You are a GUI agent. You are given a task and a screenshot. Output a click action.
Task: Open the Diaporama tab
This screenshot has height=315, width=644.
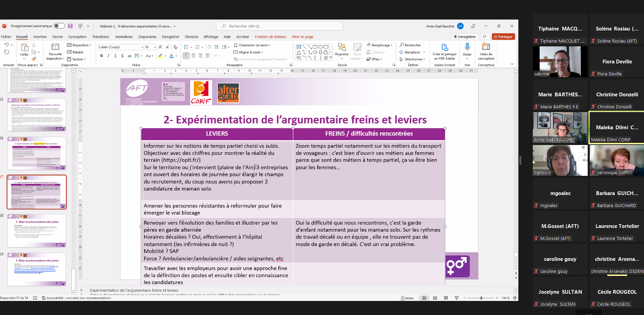[x=147, y=37]
